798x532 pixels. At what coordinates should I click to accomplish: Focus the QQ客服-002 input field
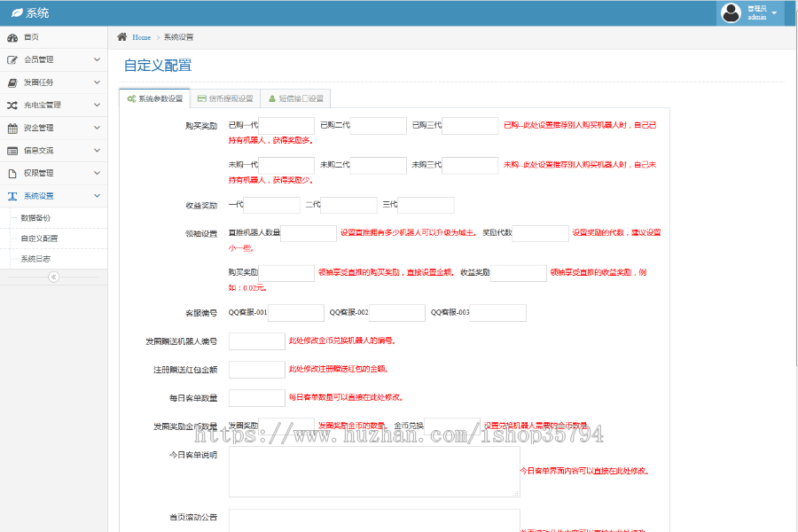click(397, 313)
